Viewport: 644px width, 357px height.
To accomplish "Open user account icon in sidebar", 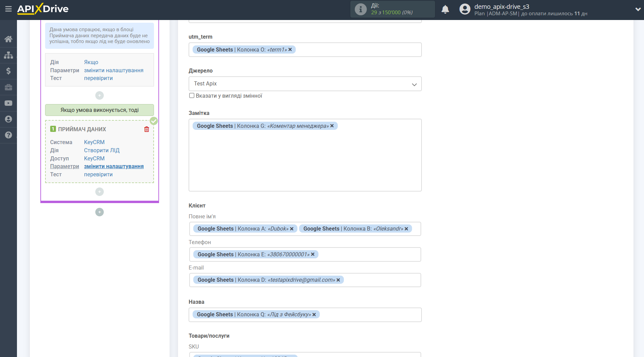I will pyautogui.click(x=8, y=119).
